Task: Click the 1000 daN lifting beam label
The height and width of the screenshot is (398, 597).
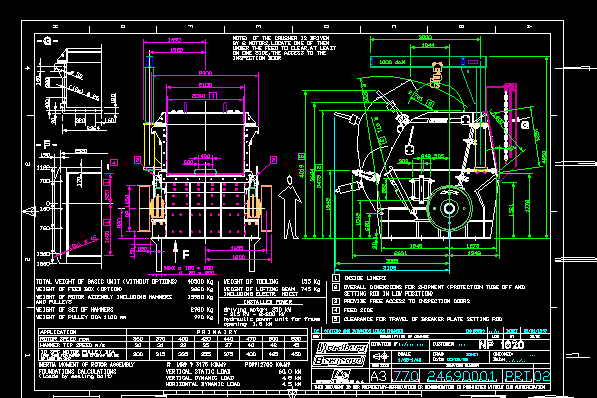Action: (393, 62)
